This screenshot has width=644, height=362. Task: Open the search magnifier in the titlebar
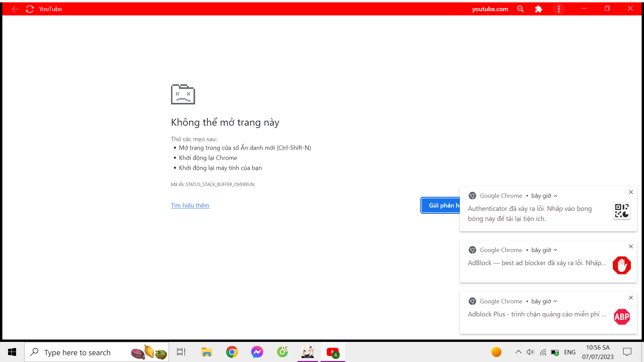click(x=521, y=9)
